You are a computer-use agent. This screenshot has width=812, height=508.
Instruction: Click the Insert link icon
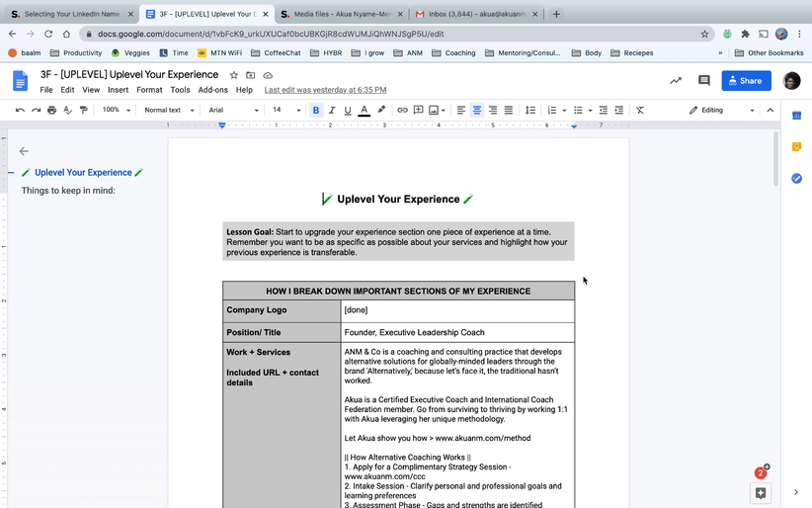point(402,110)
